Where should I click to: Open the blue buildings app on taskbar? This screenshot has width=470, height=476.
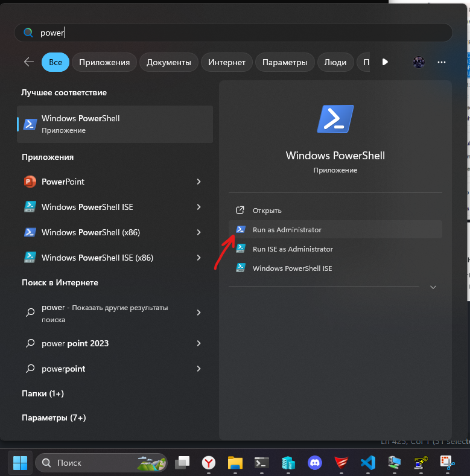[x=288, y=463]
